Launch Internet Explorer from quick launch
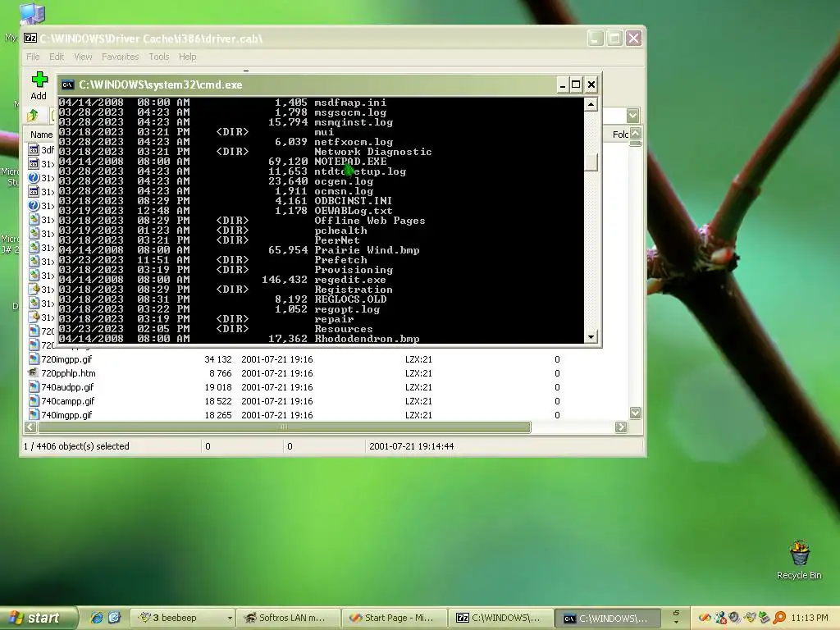 point(97,618)
